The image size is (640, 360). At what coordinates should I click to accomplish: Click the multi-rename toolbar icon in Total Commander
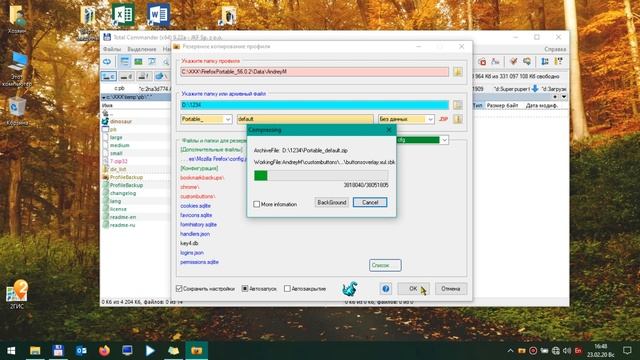[x=496, y=62]
